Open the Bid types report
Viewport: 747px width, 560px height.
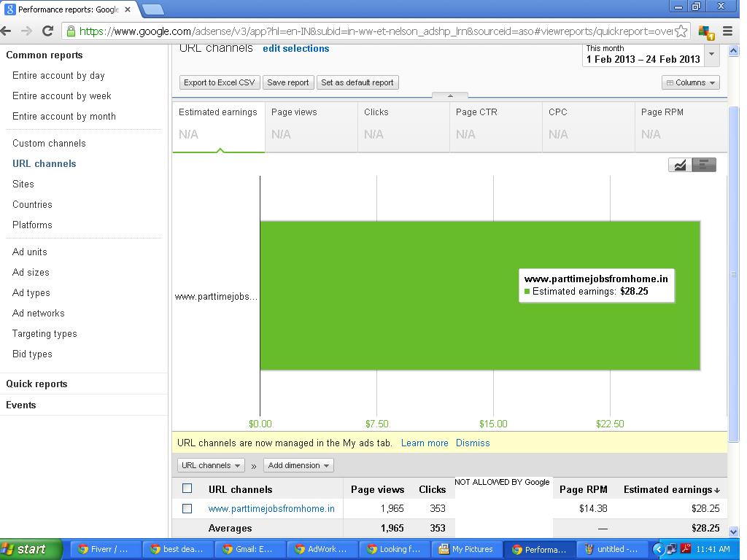point(32,354)
